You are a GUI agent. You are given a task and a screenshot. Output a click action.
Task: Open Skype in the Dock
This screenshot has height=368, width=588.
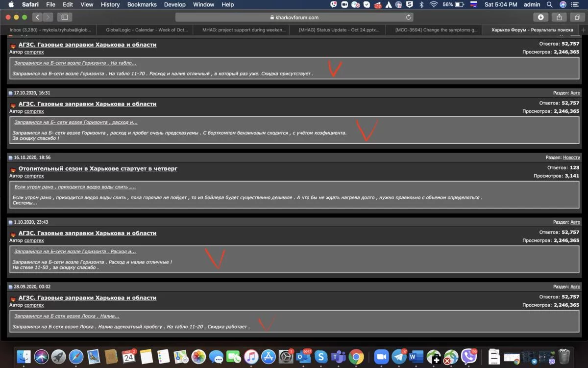tap(321, 357)
